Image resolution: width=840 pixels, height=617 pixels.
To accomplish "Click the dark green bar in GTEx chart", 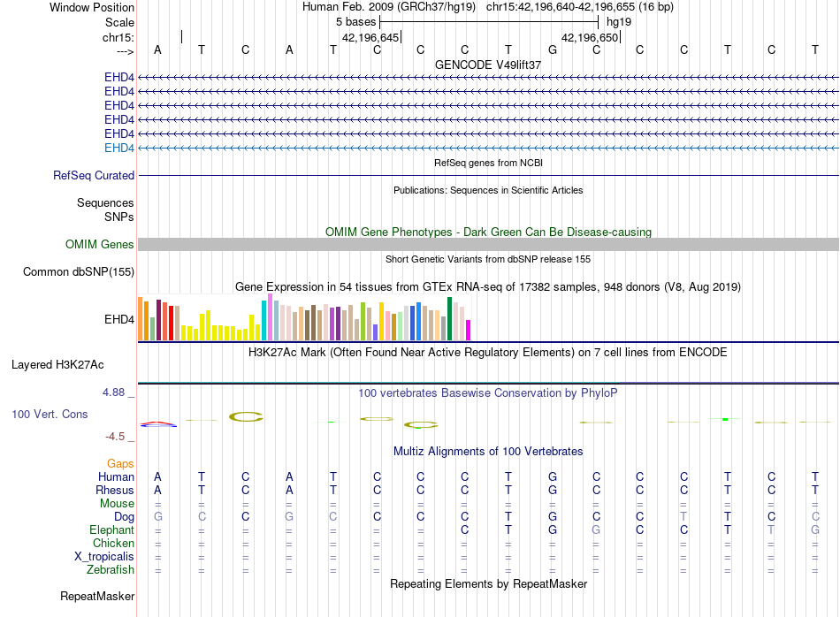I will click(x=449, y=319).
